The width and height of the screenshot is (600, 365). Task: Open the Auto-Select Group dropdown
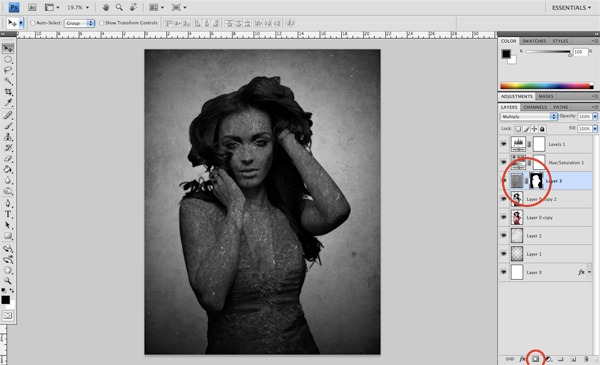(x=79, y=23)
